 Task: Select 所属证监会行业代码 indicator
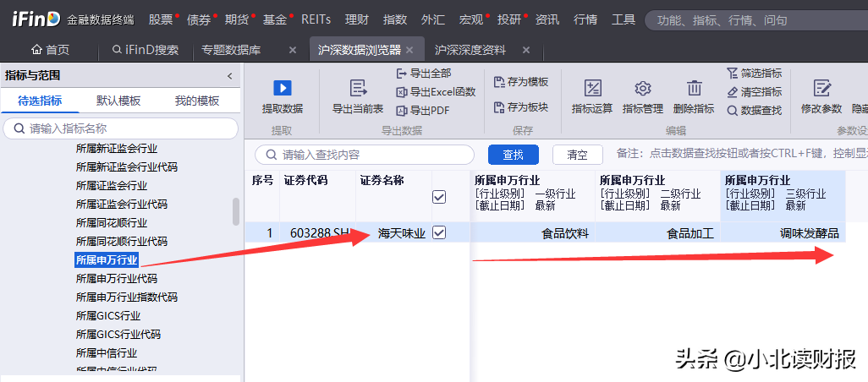[121, 205]
